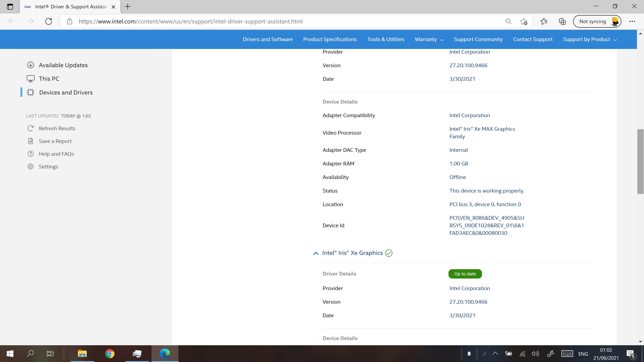Open the Collections icon
Image resolution: width=644 pixels, height=362 pixels.
click(562, 21)
